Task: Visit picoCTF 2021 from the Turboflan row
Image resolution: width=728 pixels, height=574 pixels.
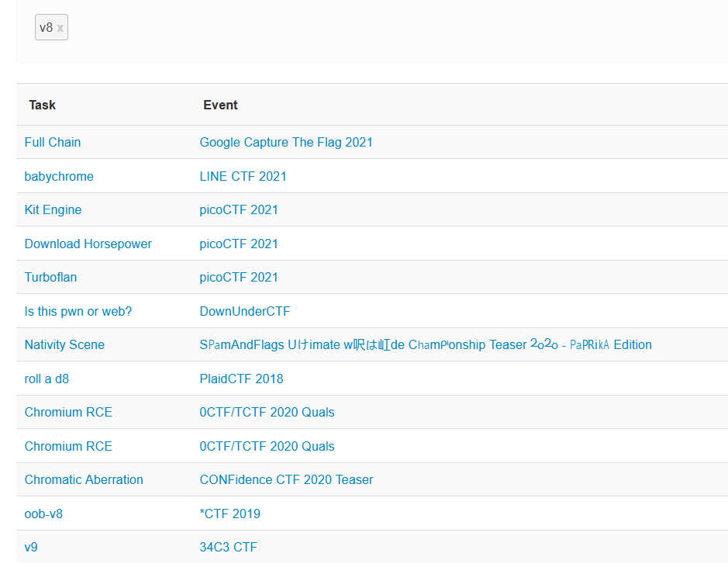Action: pyautogui.click(x=239, y=277)
